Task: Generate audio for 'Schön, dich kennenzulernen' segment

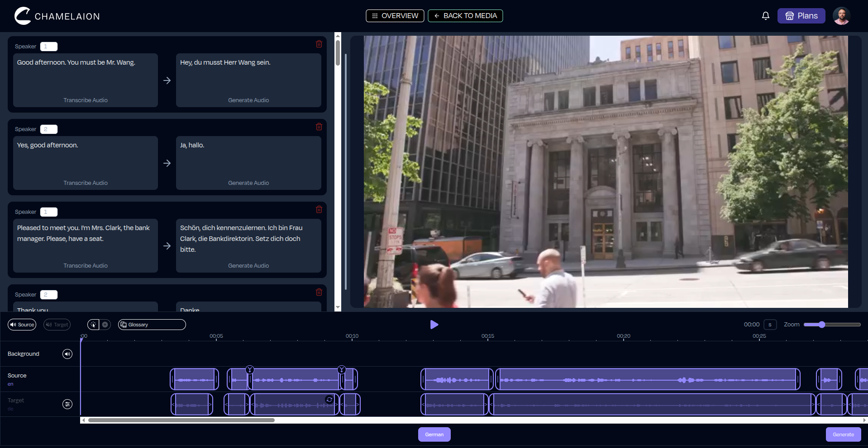Action: coord(248,266)
